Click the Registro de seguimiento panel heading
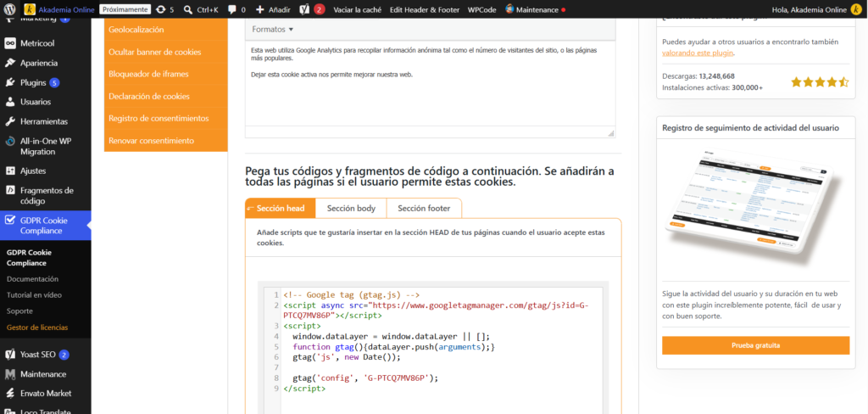 pyautogui.click(x=751, y=127)
